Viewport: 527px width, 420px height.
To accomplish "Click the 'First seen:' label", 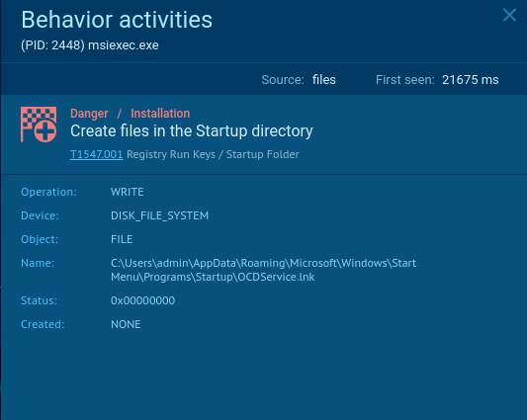I will [x=405, y=80].
